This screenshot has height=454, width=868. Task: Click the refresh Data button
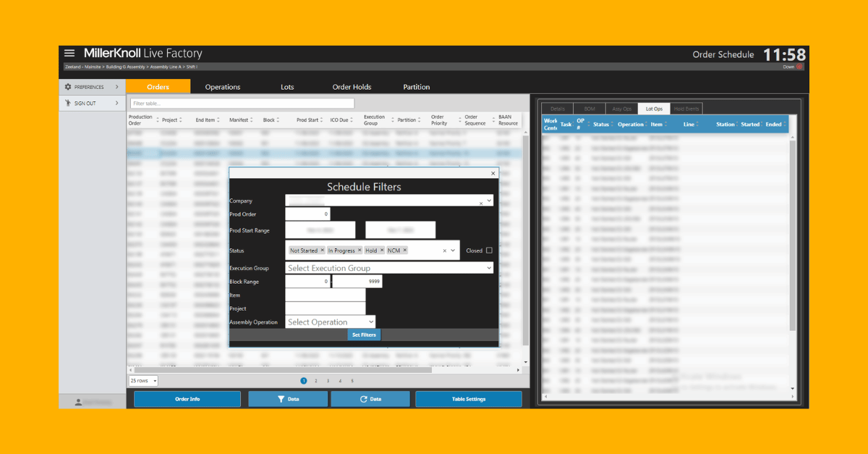(x=370, y=399)
